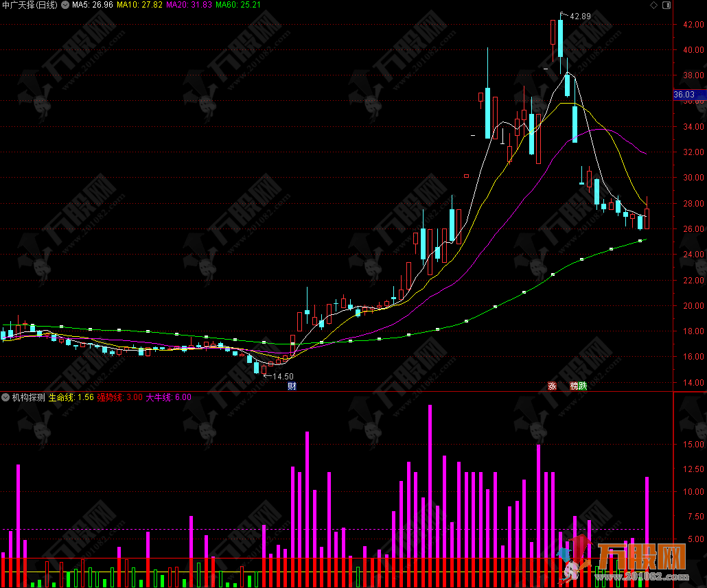The height and width of the screenshot is (588, 707).
Task: Click the diamond icon at chart top-right
Action: point(653,5)
